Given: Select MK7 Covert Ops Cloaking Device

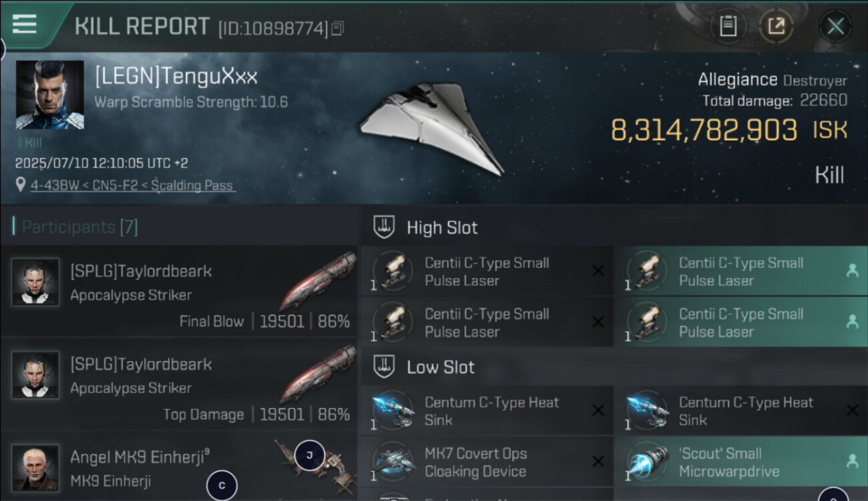Looking at the screenshot, I should [487, 462].
